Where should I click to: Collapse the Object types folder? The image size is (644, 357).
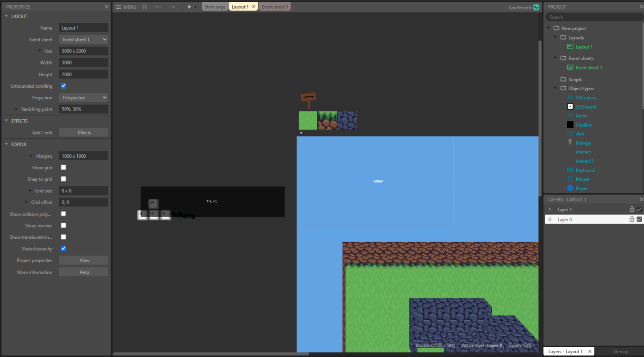[556, 88]
